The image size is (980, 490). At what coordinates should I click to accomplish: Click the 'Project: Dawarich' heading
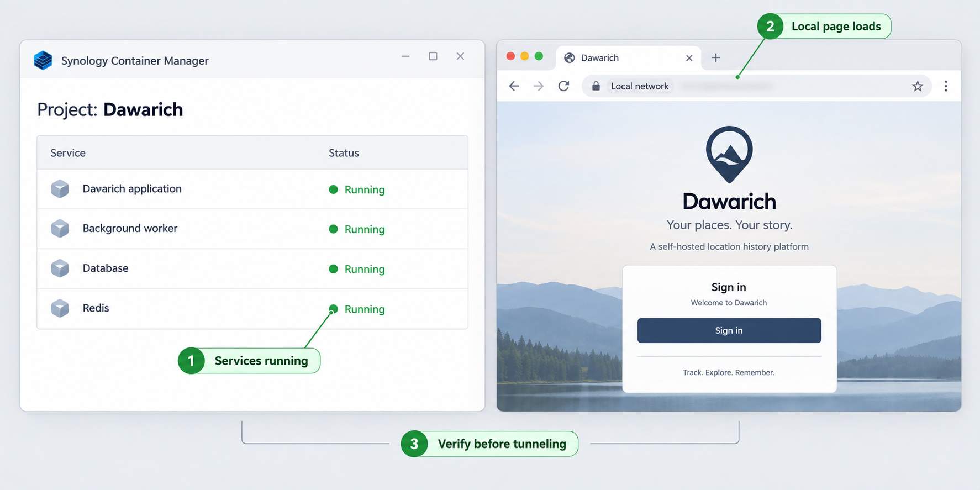[x=110, y=109]
